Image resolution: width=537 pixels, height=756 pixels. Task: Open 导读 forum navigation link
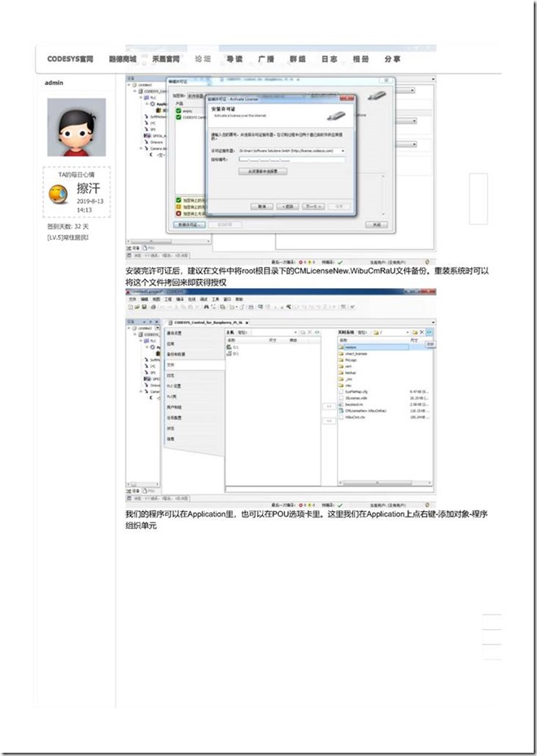[234, 59]
